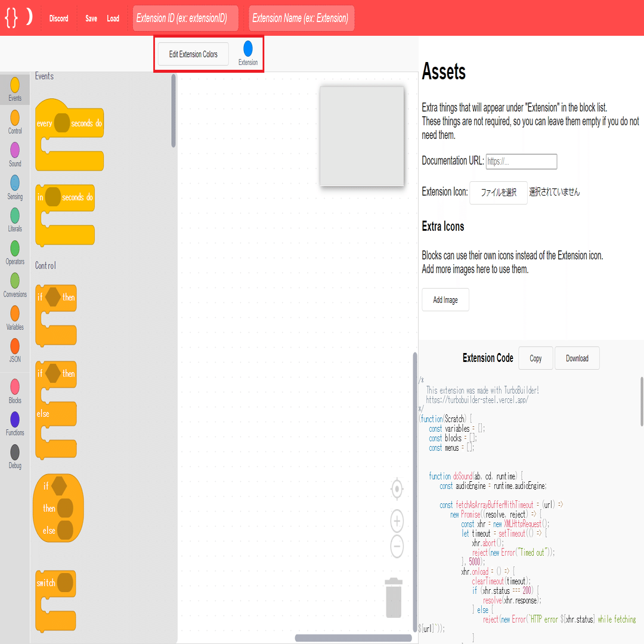644x644 pixels.
Task: Click the 'Extension Code' heading
Action: (488, 358)
